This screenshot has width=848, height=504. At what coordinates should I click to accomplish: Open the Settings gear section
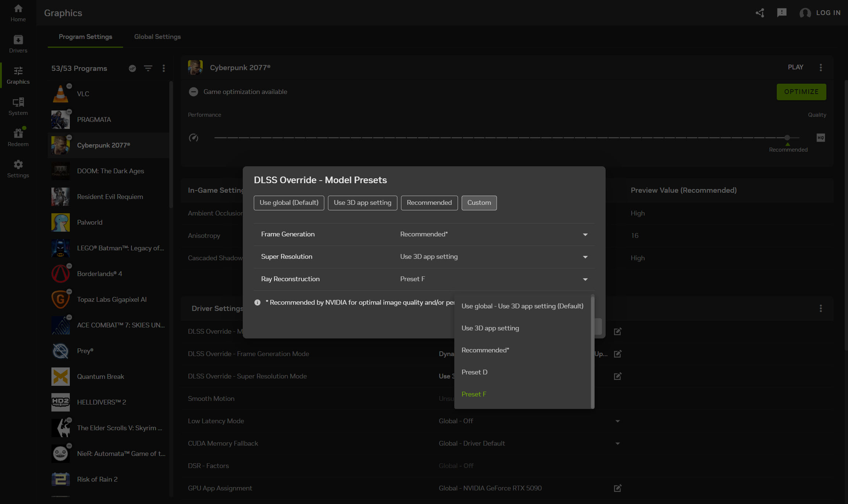pyautogui.click(x=18, y=169)
